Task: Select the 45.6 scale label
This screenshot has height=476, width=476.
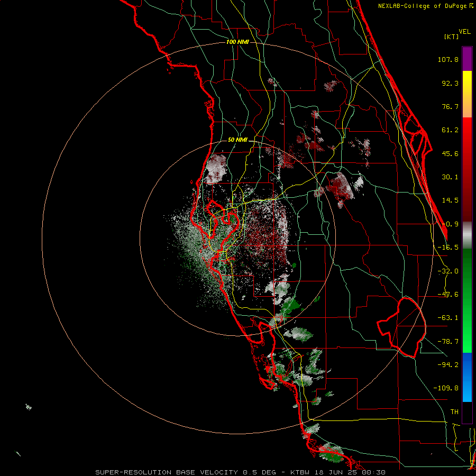Action: pyautogui.click(x=450, y=153)
